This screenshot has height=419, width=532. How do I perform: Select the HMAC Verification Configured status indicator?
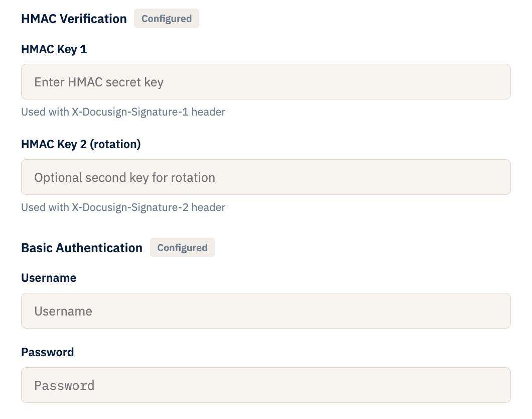click(x=166, y=18)
